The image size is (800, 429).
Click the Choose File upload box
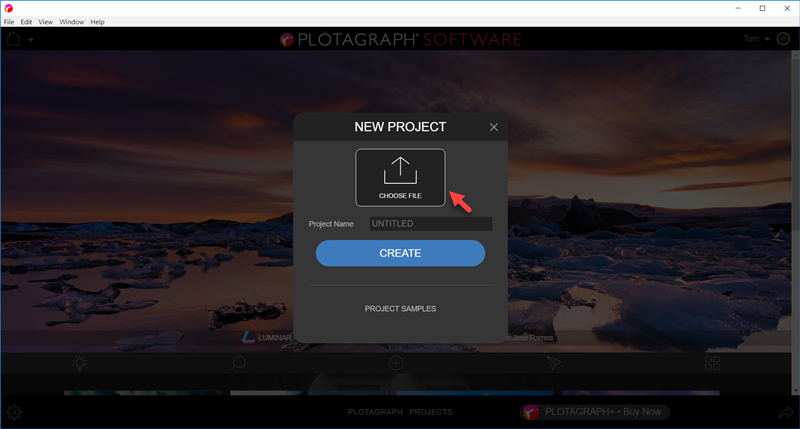coord(400,178)
